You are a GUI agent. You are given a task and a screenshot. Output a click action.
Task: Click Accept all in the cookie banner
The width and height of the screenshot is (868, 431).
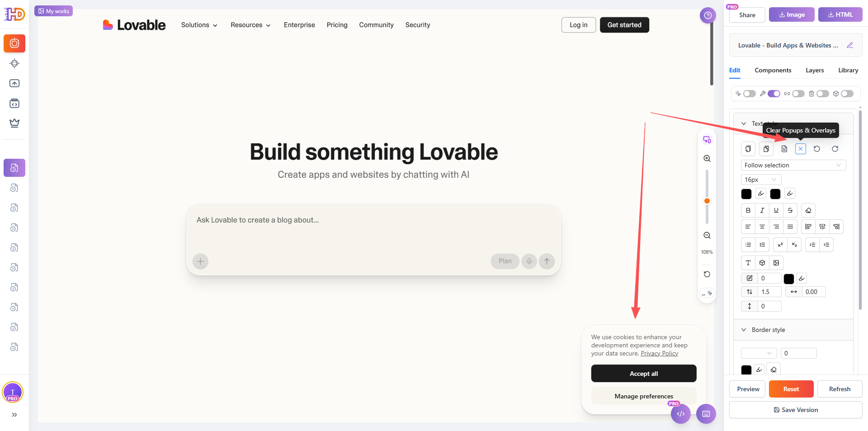pos(643,373)
